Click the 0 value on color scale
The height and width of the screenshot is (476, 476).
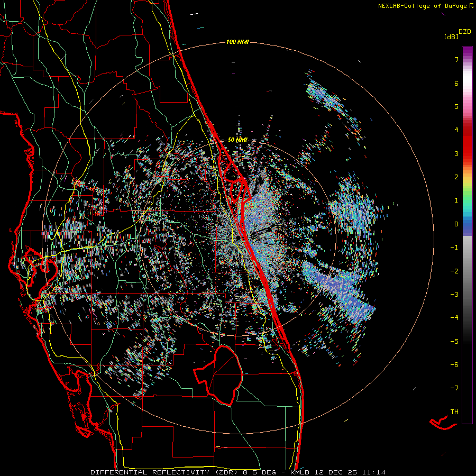(456, 224)
